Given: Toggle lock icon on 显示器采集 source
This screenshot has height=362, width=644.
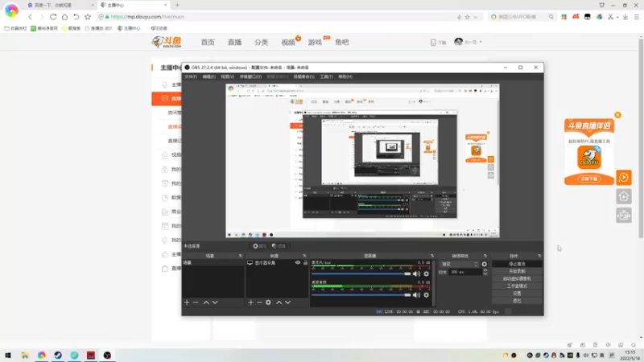Looking at the screenshot, I should tap(305, 263).
